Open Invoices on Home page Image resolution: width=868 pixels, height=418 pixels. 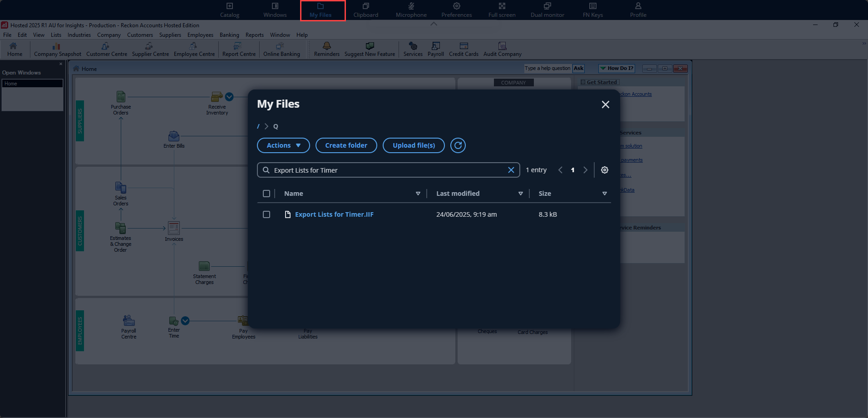click(x=174, y=231)
